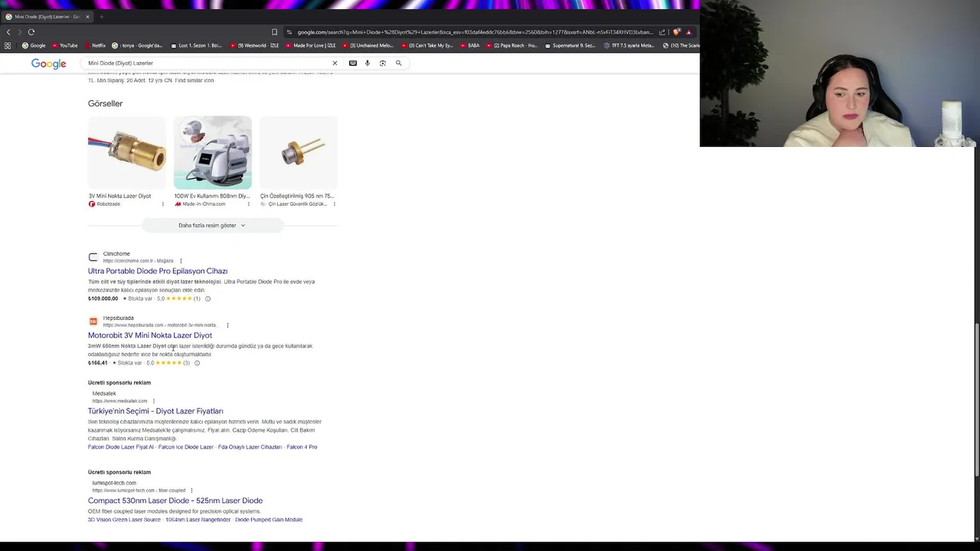Click the browser forward arrow
This screenshot has width=980, height=551.
click(19, 32)
